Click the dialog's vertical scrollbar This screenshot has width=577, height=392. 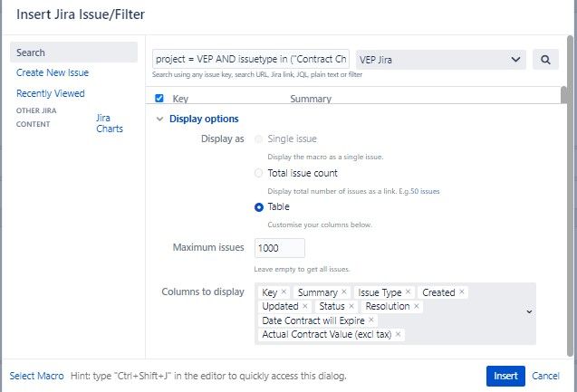point(570,196)
